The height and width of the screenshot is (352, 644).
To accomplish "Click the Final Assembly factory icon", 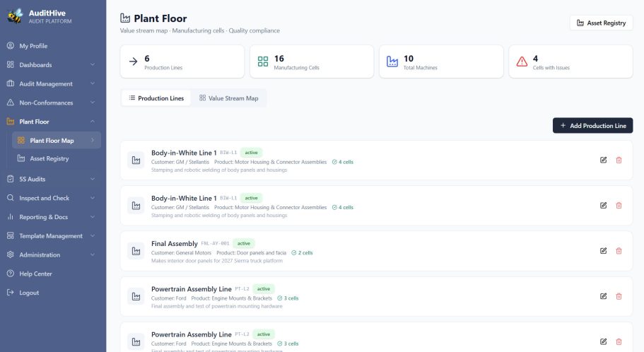I will [x=136, y=251].
